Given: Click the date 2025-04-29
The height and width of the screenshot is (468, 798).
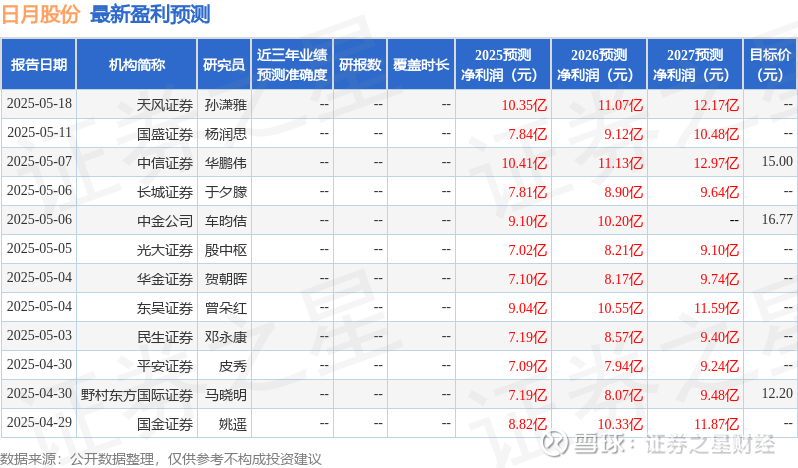Looking at the screenshot, I should [39, 423].
